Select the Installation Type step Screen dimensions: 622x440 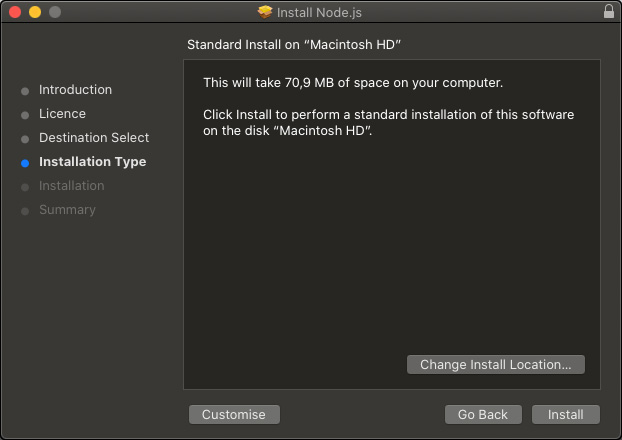[x=92, y=162]
